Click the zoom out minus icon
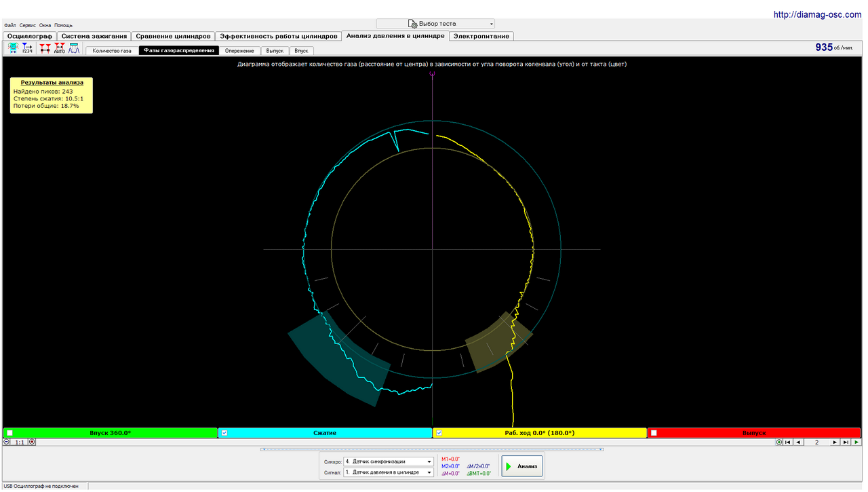 [x=7, y=442]
